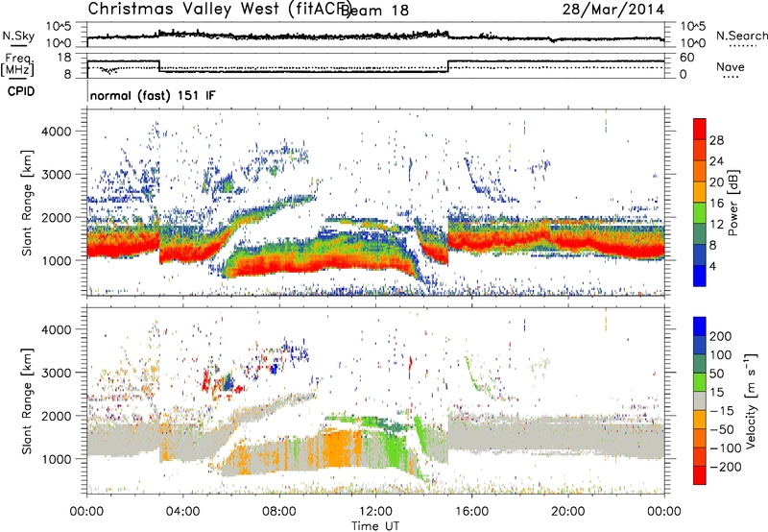Click the '08:00' time axis label

coord(279,512)
